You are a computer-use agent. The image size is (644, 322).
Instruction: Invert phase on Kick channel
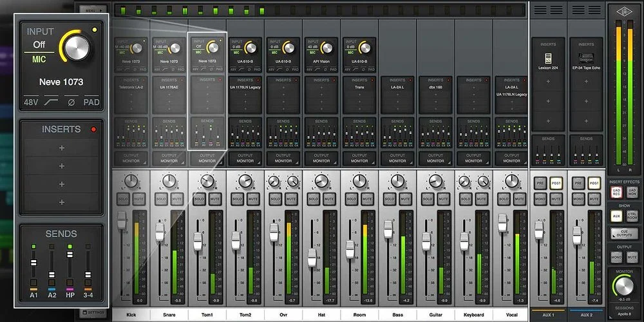[x=135, y=70]
